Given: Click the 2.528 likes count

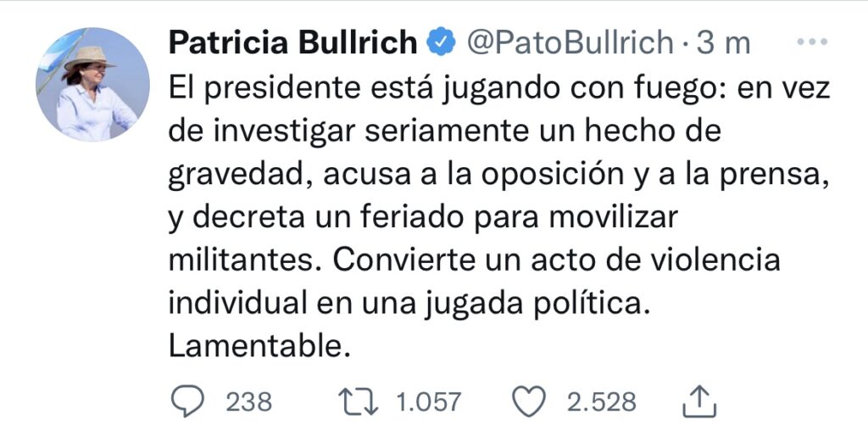Looking at the screenshot, I should pyautogui.click(x=601, y=400).
